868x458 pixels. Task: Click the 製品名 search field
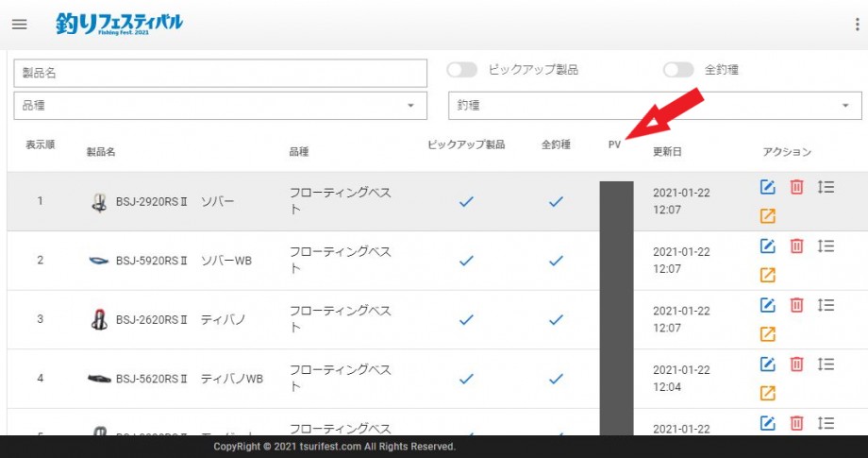click(x=221, y=73)
